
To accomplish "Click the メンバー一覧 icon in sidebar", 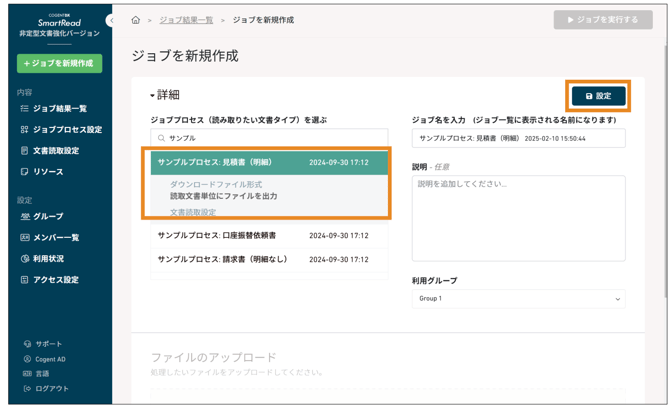I will pos(25,238).
